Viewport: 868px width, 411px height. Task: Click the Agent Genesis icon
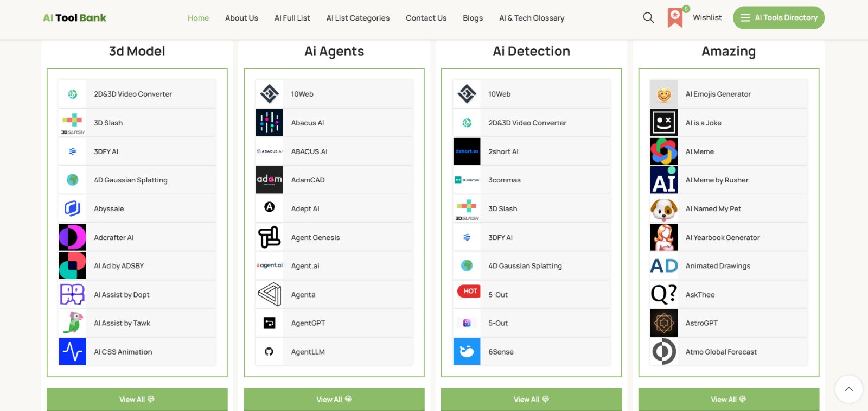270,237
